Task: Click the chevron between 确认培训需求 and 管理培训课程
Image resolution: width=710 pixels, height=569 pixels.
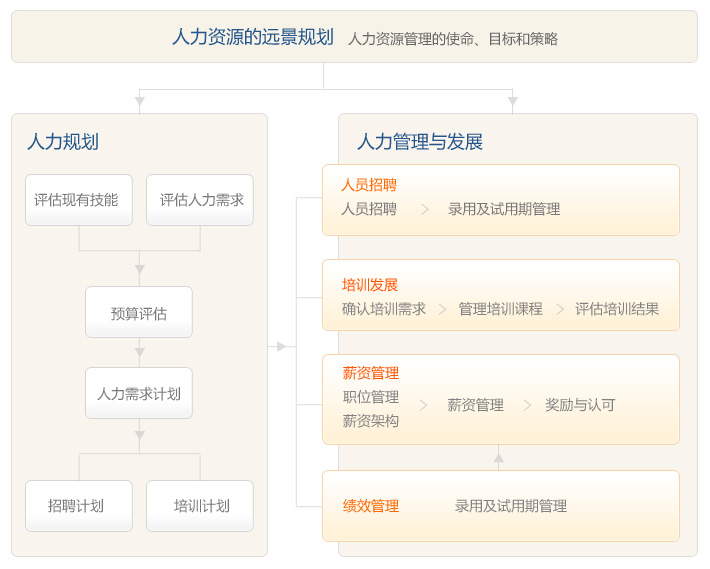Action: (442, 310)
